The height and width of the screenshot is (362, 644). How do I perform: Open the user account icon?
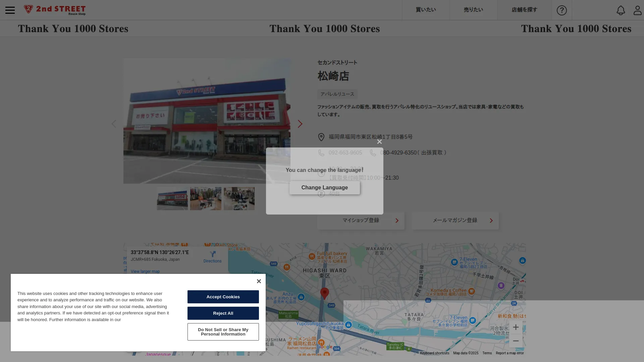(x=637, y=10)
